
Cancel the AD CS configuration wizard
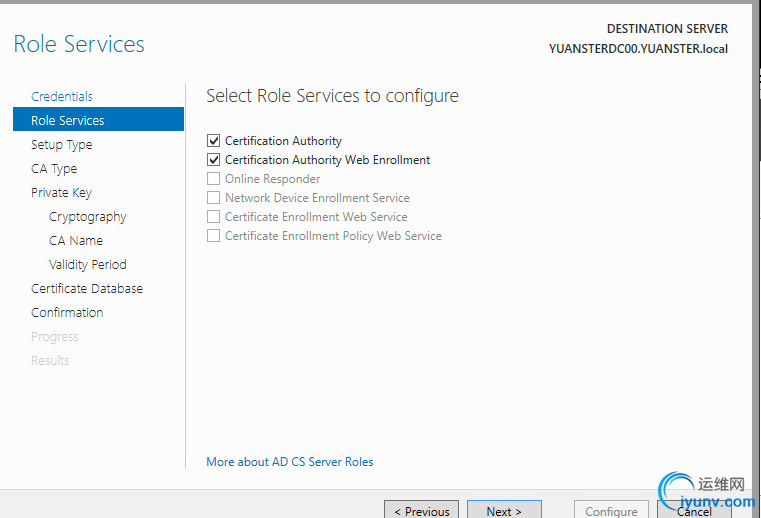(694, 510)
